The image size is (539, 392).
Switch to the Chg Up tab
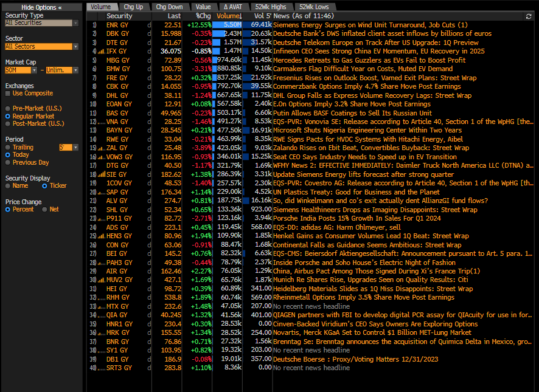coord(132,7)
